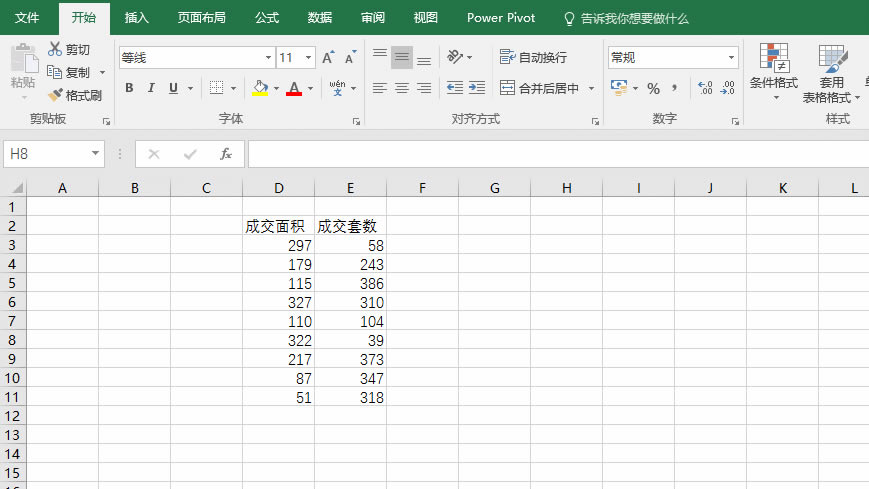Viewport: 869px width, 489px height.
Task: Click the center align icon
Action: click(401, 88)
